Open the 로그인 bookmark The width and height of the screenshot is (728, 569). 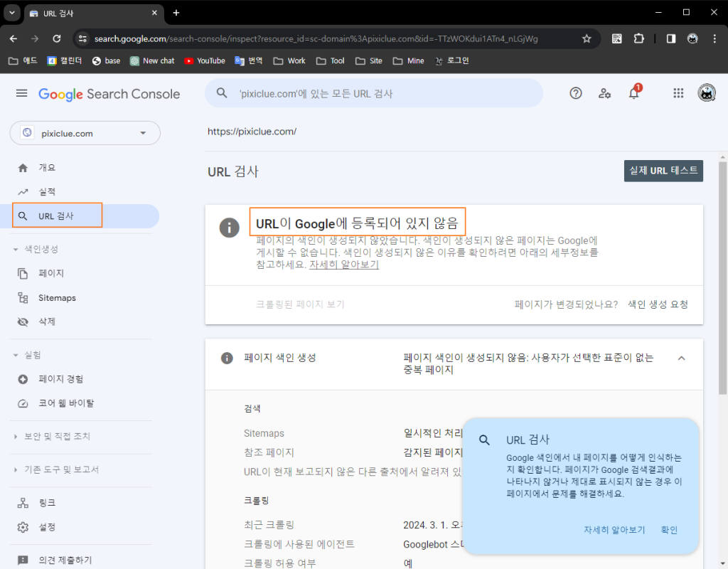point(451,61)
